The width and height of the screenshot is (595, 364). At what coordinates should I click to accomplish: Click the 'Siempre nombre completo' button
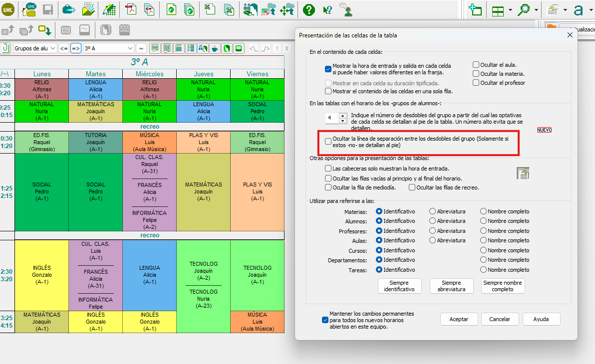503,286
